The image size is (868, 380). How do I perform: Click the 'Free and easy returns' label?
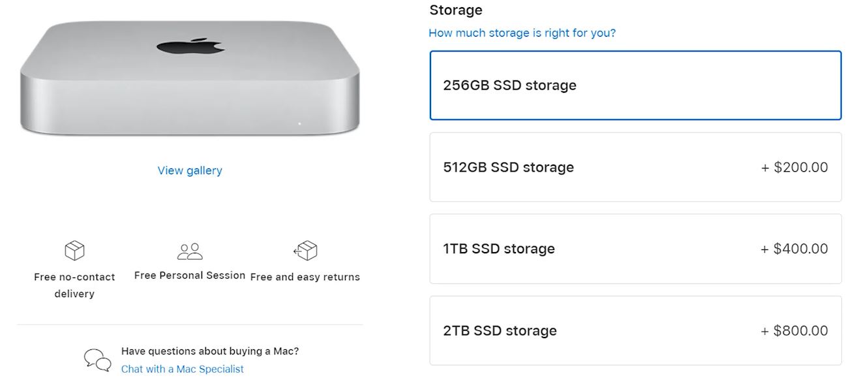coord(305,277)
